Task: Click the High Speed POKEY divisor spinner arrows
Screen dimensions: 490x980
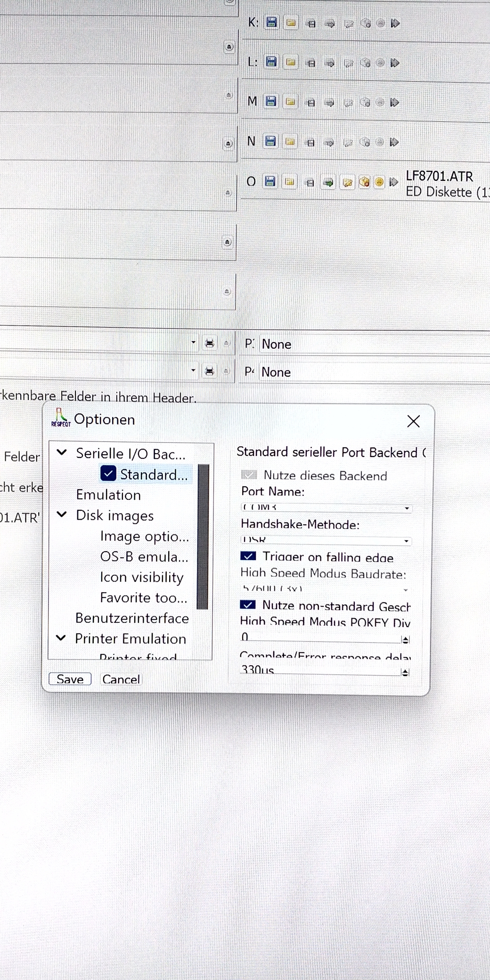Action: tap(405, 639)
